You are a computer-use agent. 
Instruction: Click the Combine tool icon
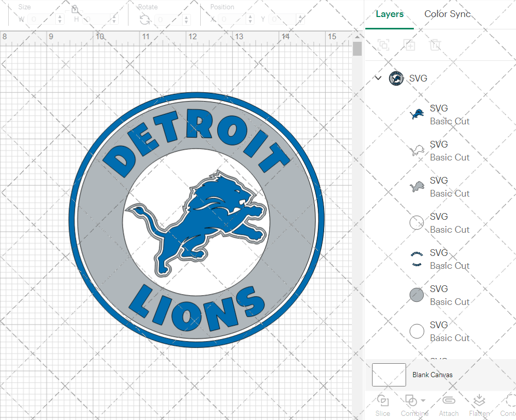[411, 400]
